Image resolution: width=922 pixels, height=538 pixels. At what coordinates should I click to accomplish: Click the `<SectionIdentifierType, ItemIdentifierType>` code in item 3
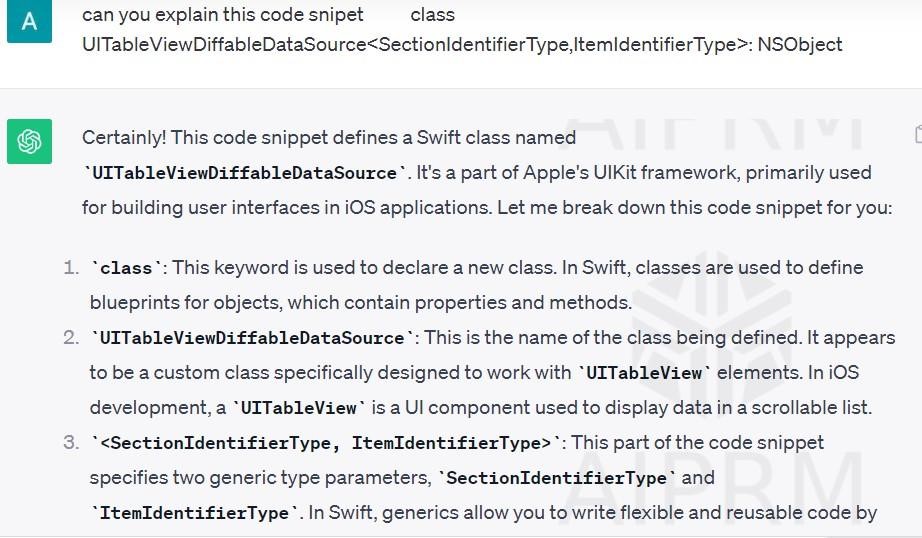point(326,443)
